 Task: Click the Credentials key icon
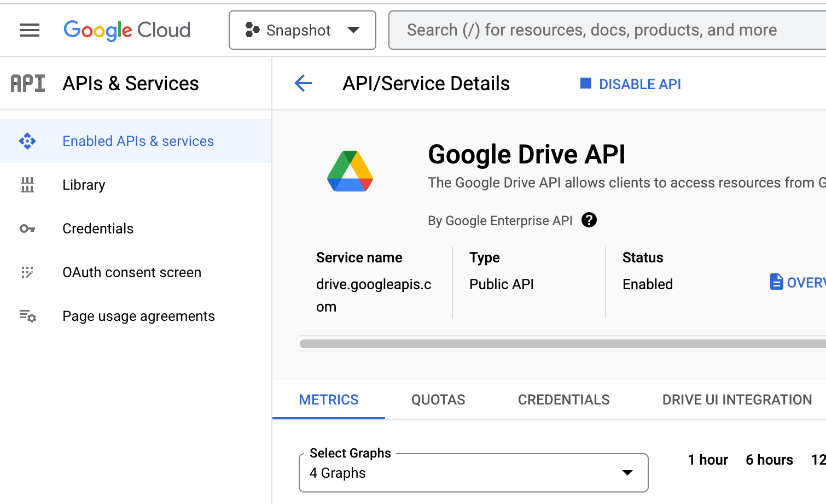(27, 228)
